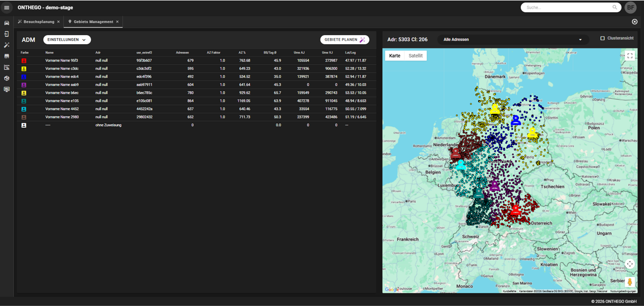Click the Gebiete Planen button
Screen dimensions: 644x306
344,40
